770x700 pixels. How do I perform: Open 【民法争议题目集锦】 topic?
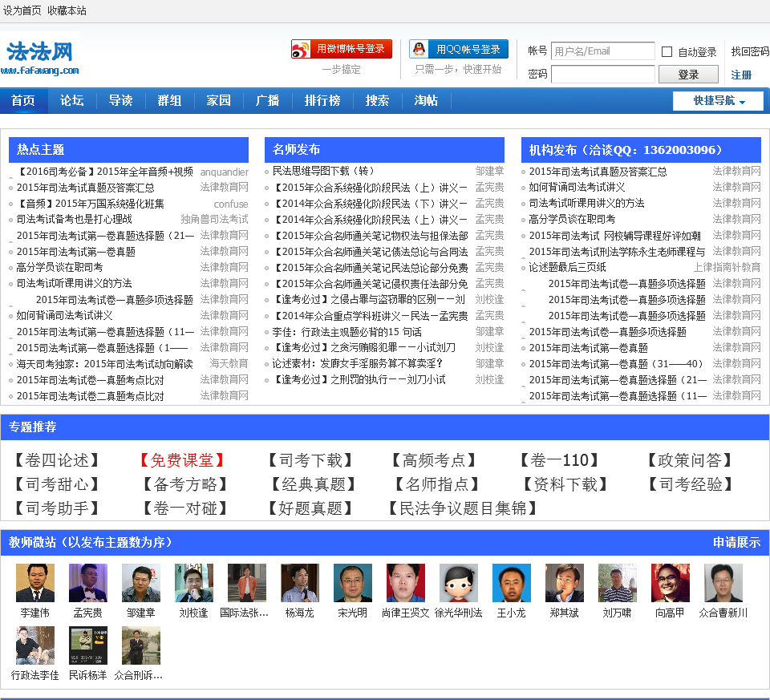point(463,508)
